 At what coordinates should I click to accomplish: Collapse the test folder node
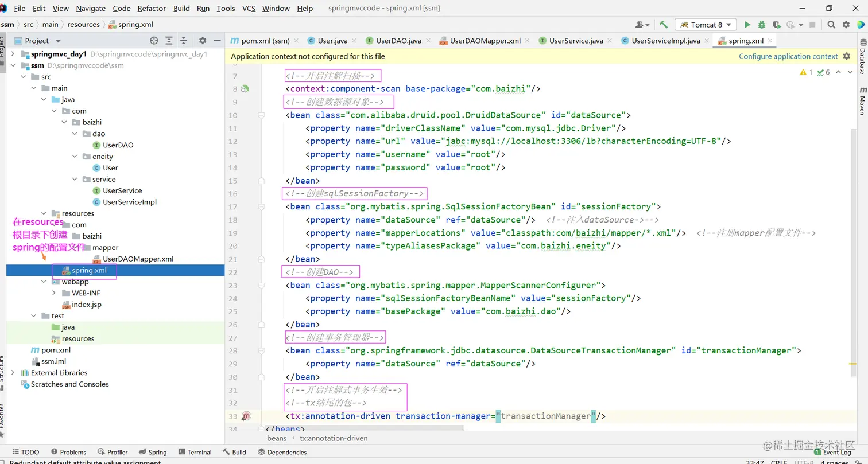tap(33, 316)
